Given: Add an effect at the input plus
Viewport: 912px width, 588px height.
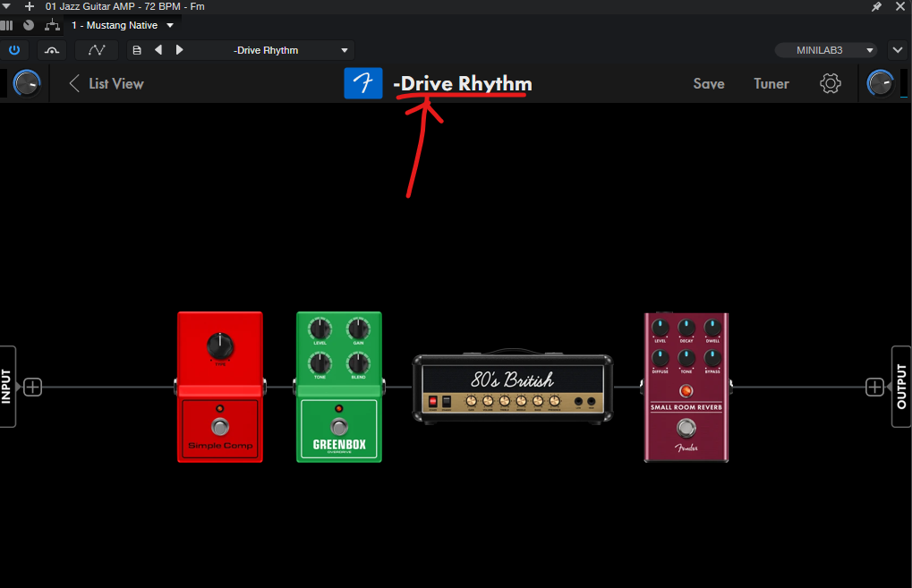Looking at the screenshot, I should pos(33,387).
